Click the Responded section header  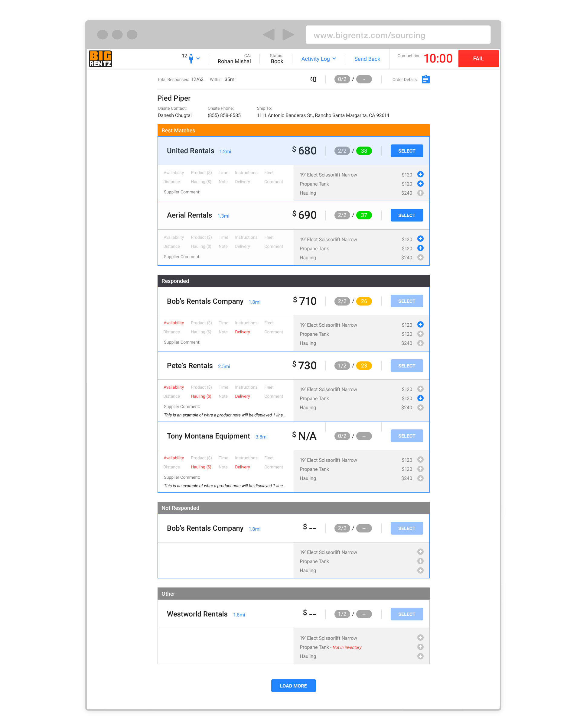click(293, 281)
